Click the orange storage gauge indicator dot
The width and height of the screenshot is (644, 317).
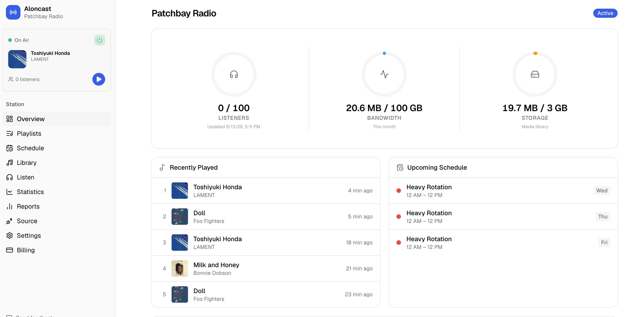[535, 53]
